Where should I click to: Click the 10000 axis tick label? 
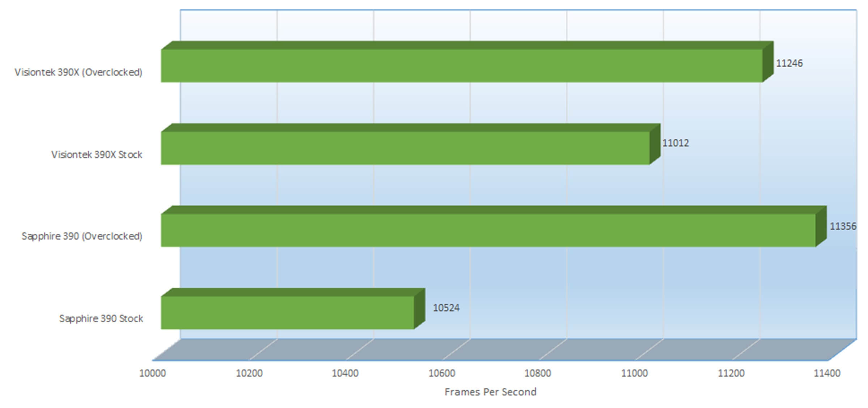pos(153,373)
